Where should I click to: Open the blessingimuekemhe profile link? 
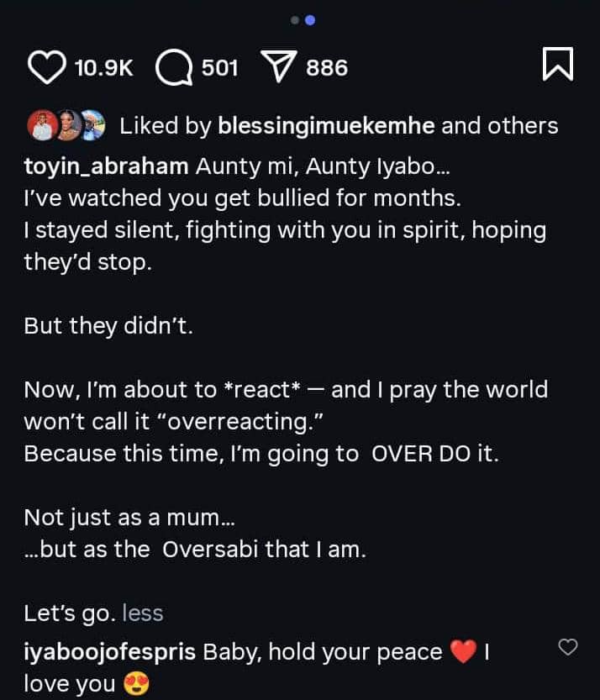tap(326, 126)
